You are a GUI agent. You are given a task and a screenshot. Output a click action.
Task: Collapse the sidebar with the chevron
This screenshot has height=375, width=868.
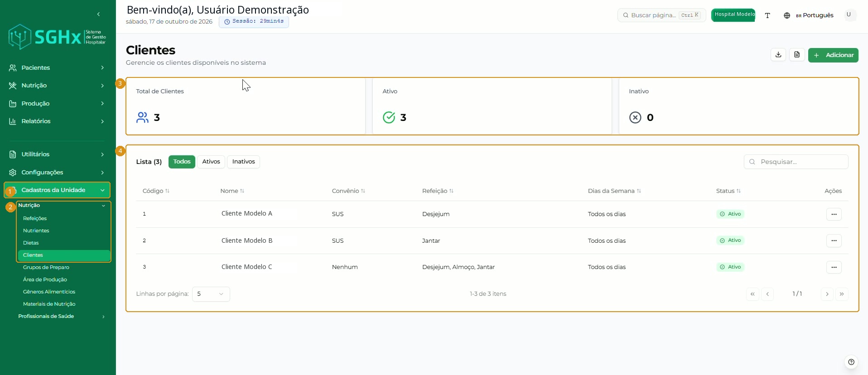pos(98,14)
